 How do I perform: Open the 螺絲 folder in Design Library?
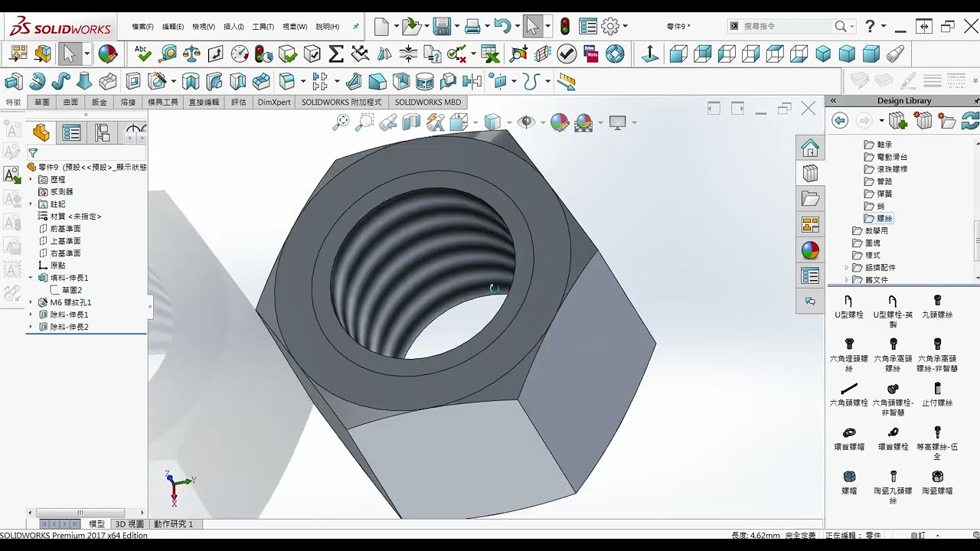(877, 218)
